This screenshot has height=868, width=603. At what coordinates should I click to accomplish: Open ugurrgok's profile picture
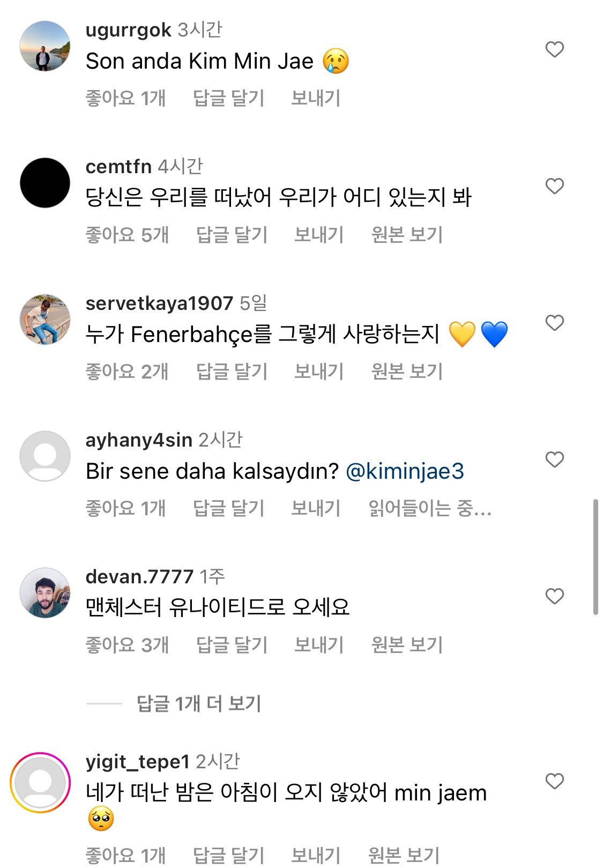point(45,46)
